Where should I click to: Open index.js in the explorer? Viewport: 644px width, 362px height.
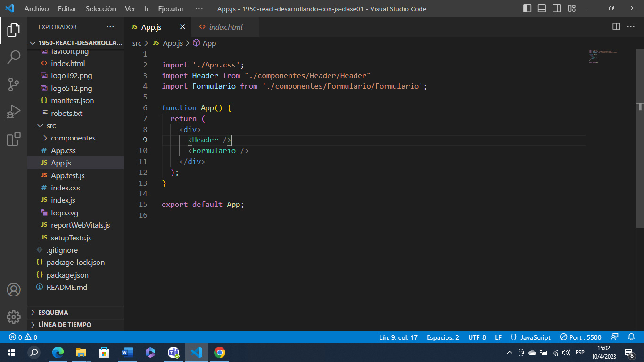(x=75, y=200)
